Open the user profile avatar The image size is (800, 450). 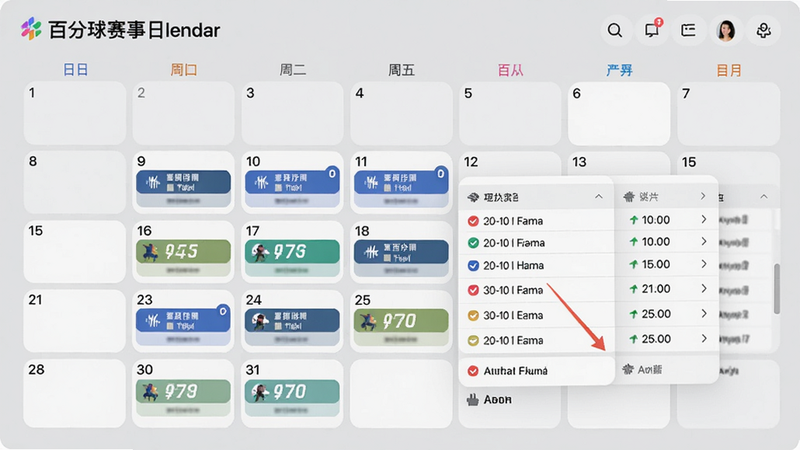(726, 31)
